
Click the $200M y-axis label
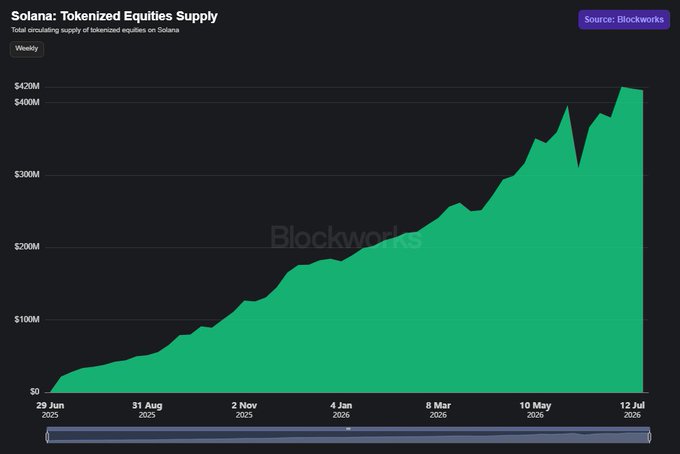click(x=27, y=247)
